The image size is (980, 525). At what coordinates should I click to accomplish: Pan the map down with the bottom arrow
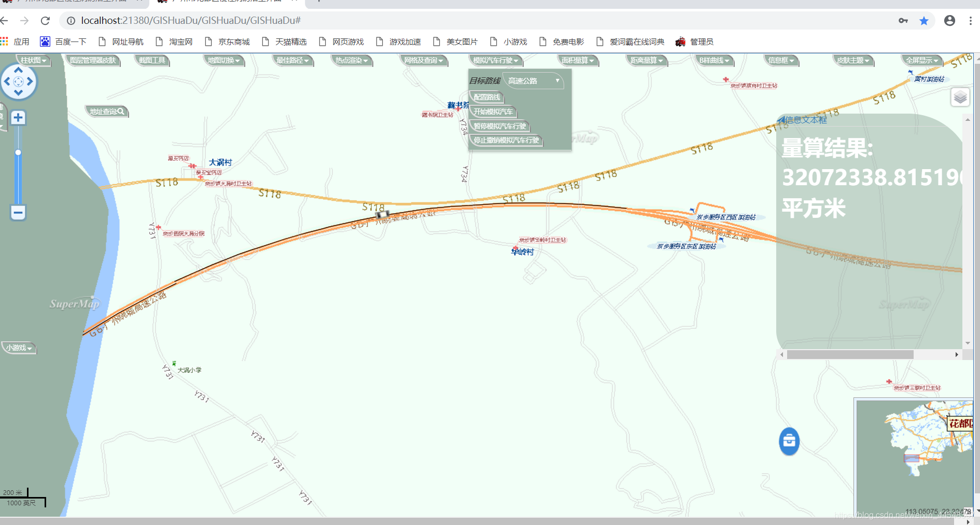[x=18, y=93]
